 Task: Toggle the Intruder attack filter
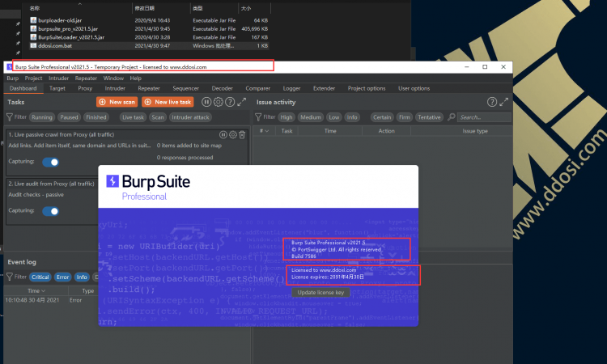(190, 117)
